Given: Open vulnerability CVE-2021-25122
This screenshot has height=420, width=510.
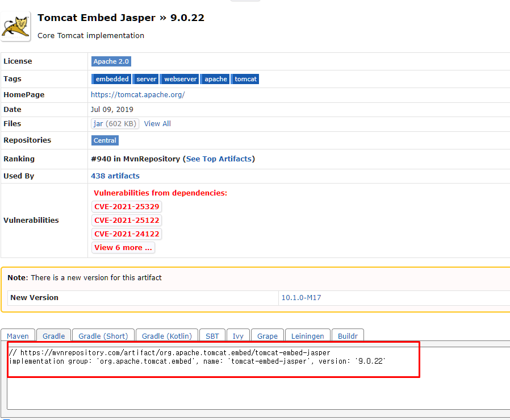Looking at the screenshot, I should click(127, 221).
